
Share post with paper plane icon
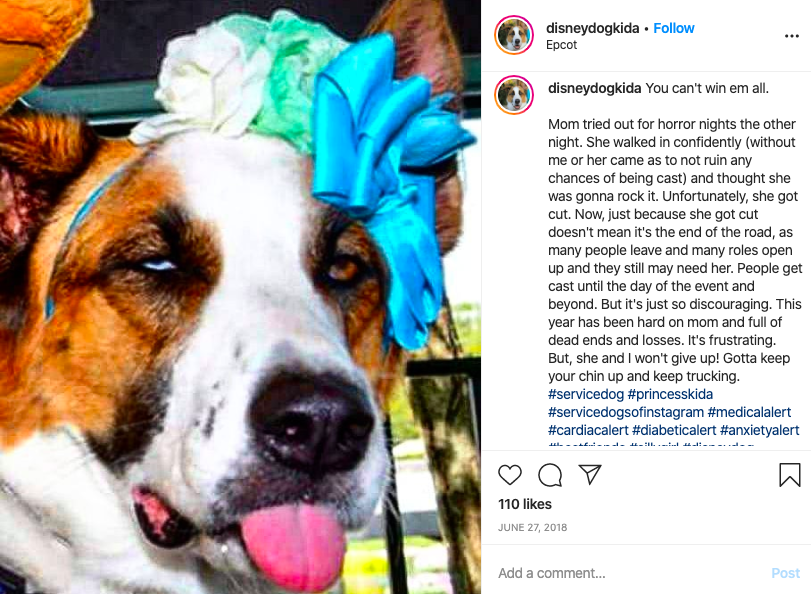[590, 474]
